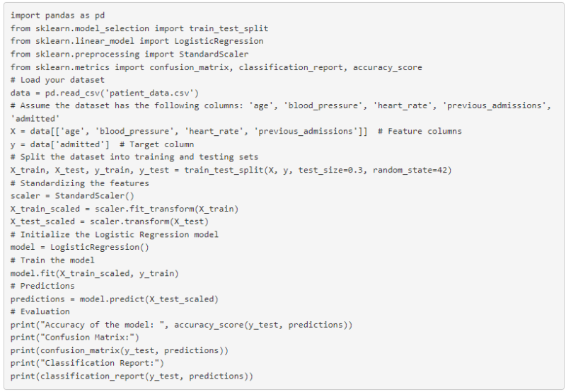566x392 pixels.
Task: Click the X_test_scaled transform line
Action: coord(110,221)
